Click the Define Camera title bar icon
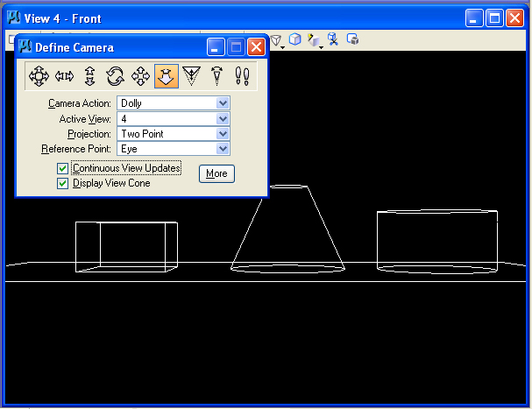Image resolution: width=532 pixels, height=409 pixels. [25, 46]
